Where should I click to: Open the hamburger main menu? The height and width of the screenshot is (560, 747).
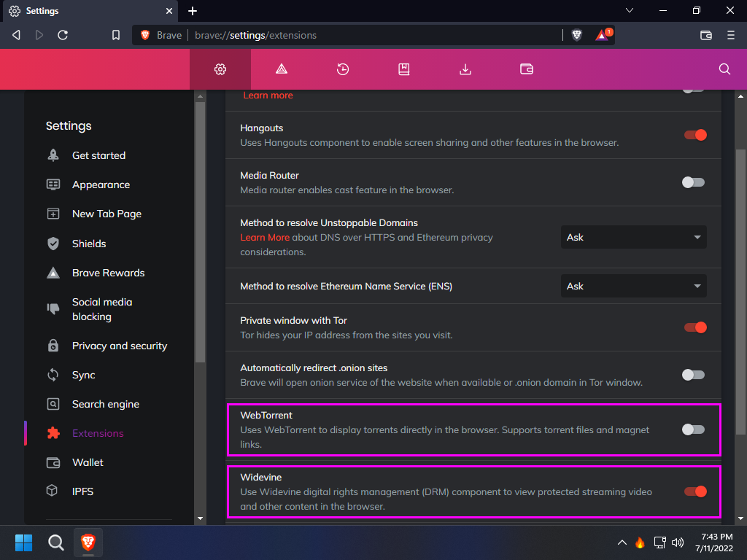(x=730, y=35)
